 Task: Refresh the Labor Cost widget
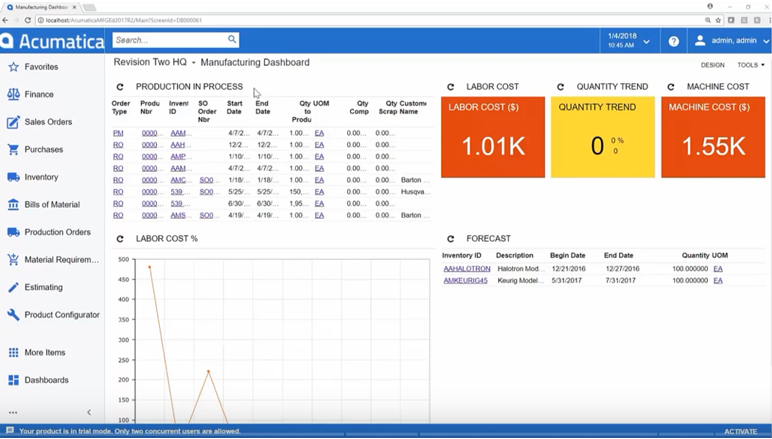click(x=450, y=87)
